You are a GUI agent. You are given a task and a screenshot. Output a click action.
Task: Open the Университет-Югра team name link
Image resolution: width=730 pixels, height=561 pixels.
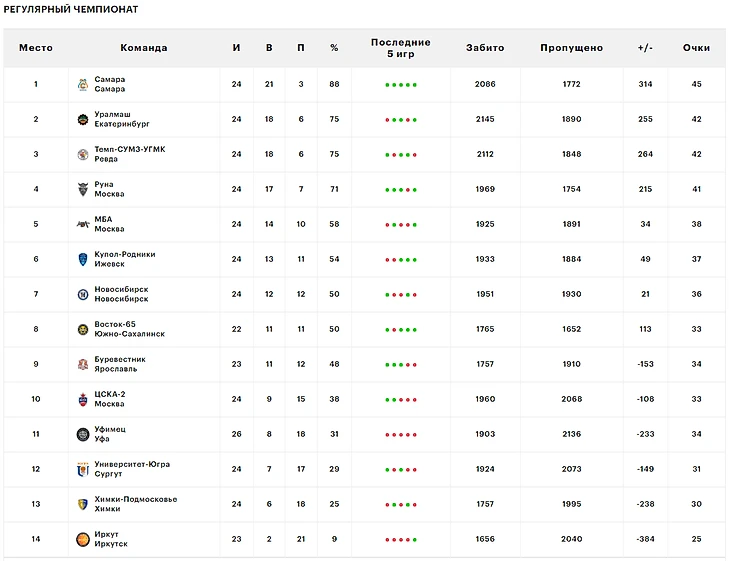131,465
